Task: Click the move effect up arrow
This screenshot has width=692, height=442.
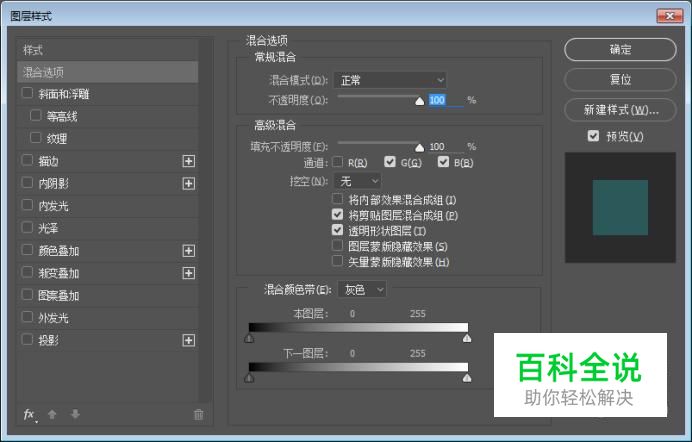Action: [52, 414]
